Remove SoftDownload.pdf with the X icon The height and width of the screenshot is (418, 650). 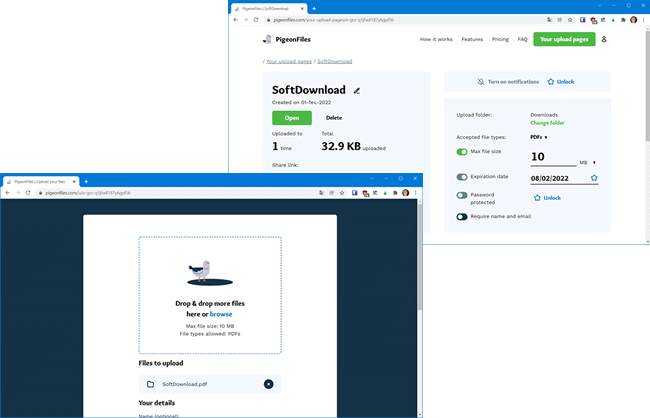coord(268,384)
